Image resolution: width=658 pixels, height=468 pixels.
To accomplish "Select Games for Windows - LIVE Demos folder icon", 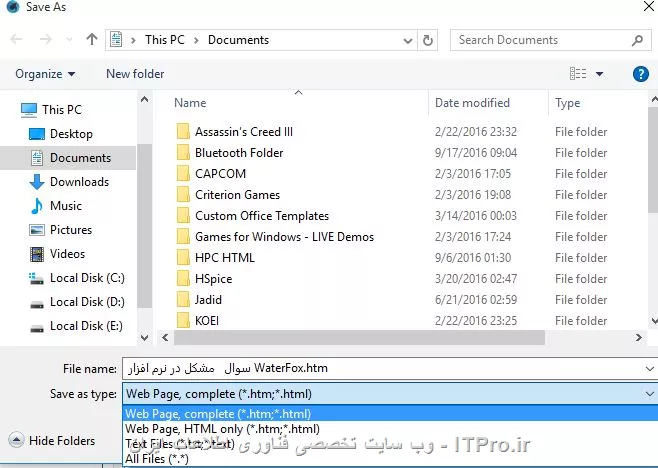I will point(183,236).
